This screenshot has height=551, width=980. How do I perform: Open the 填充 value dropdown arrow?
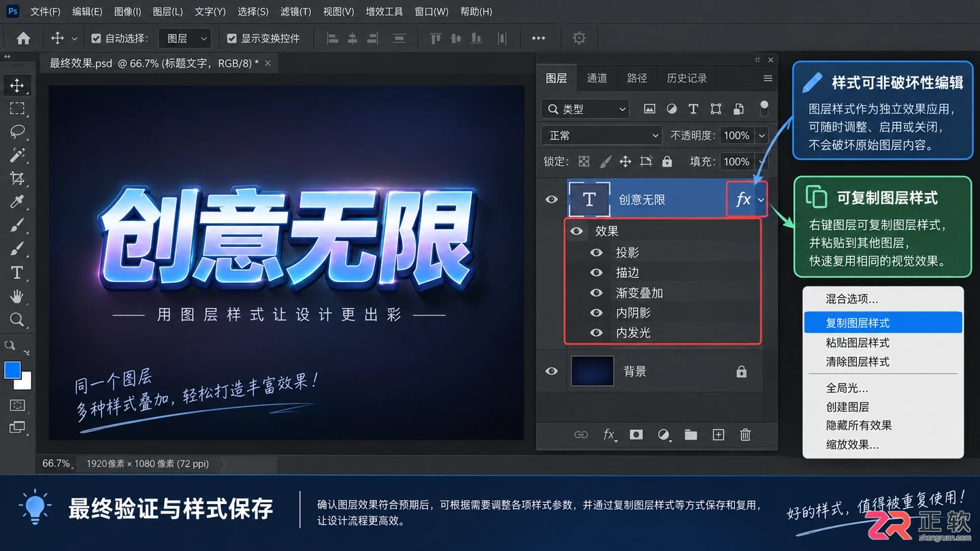(x=762, y=162)
